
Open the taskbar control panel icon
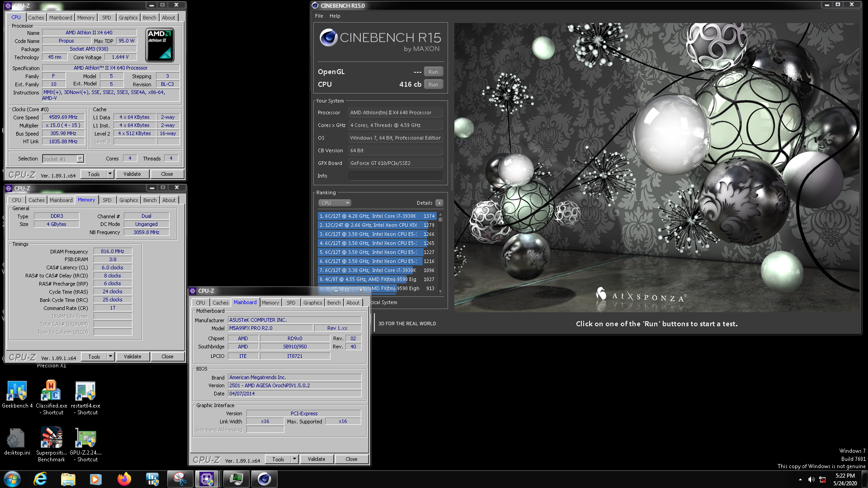point(152,479)
